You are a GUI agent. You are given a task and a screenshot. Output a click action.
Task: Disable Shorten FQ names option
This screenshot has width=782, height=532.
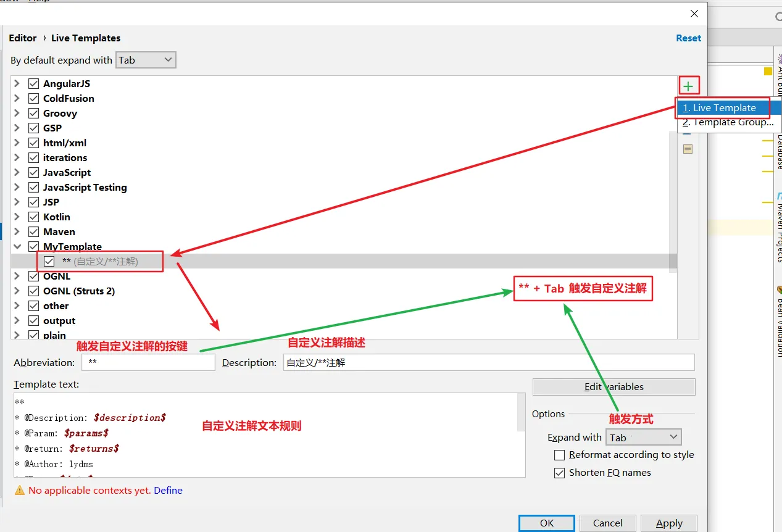click(x=560, y=473)
